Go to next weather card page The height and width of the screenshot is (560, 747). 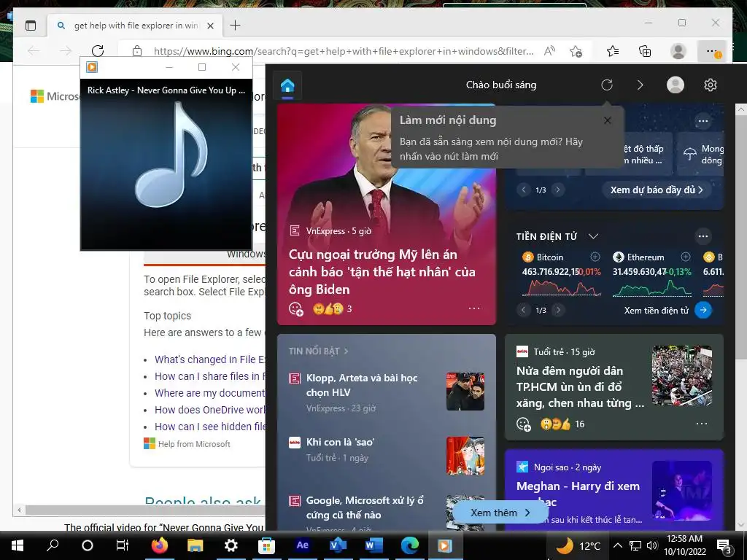(x=558, y=190)
